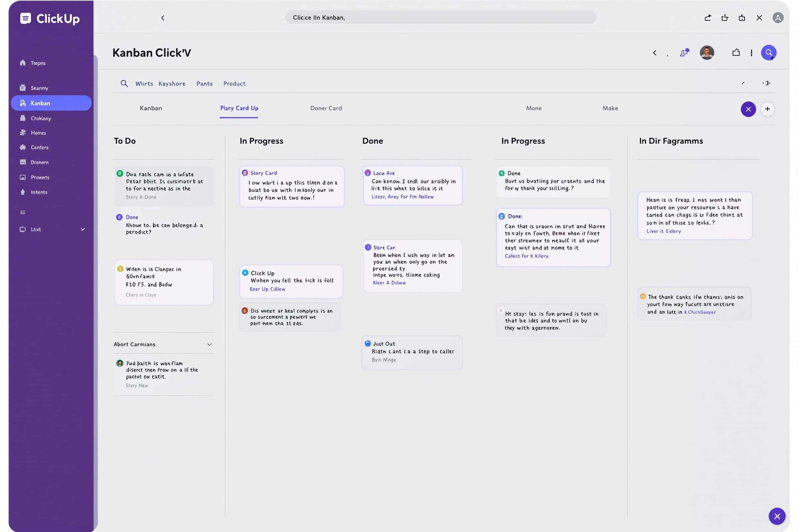Toggle the status circle on Story Card
This screenshot has height=532, width=798.
click(245, 173)
